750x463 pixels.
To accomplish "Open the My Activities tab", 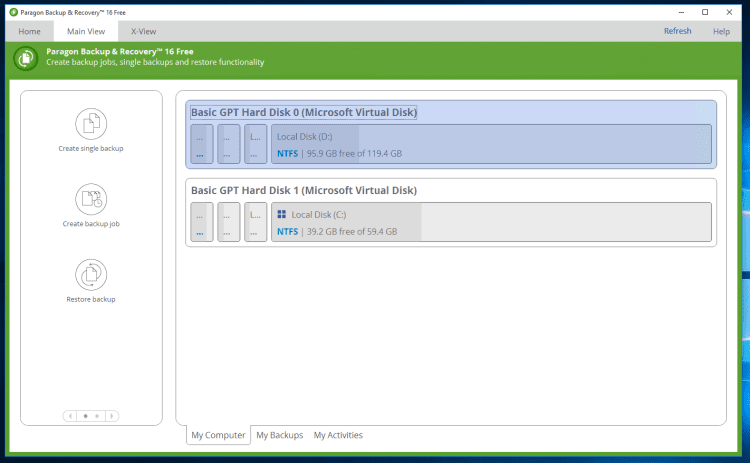I will pyautogui.click(x=338, y=435).
